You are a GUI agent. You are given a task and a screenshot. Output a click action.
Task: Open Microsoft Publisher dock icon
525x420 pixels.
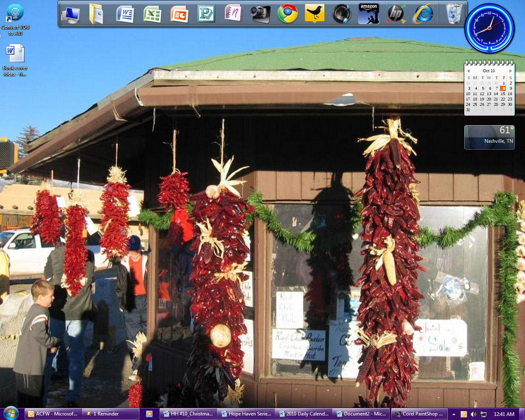(206, 14)
